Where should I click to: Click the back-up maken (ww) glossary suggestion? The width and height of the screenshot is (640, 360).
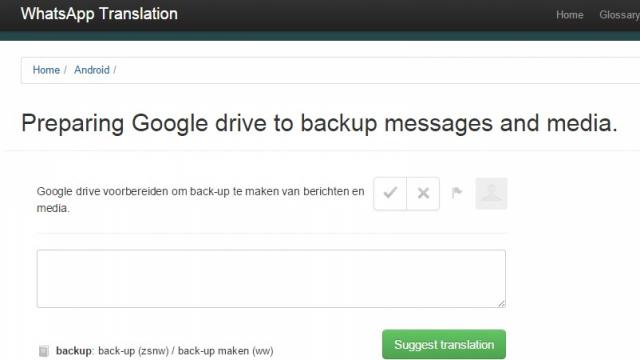[226, 351]
